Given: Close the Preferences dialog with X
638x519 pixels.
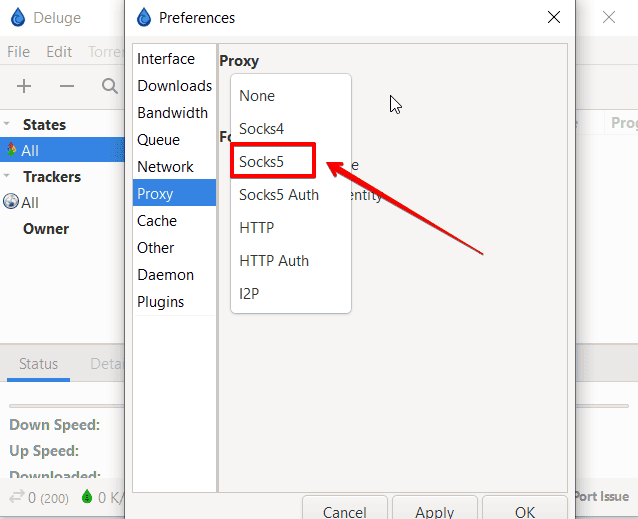Looking at the screenshot, I should pyautogui.click(x=554, y=17).
